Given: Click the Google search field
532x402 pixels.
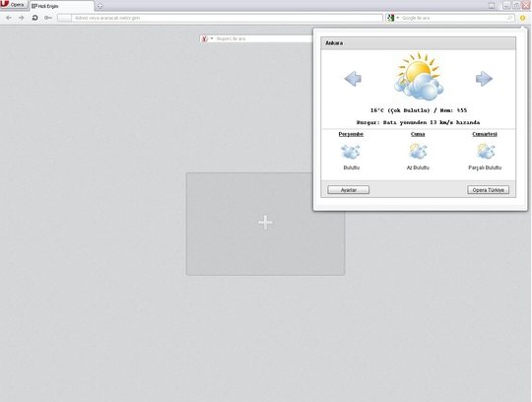Looking at the screenshot, I should click(453, 18).
